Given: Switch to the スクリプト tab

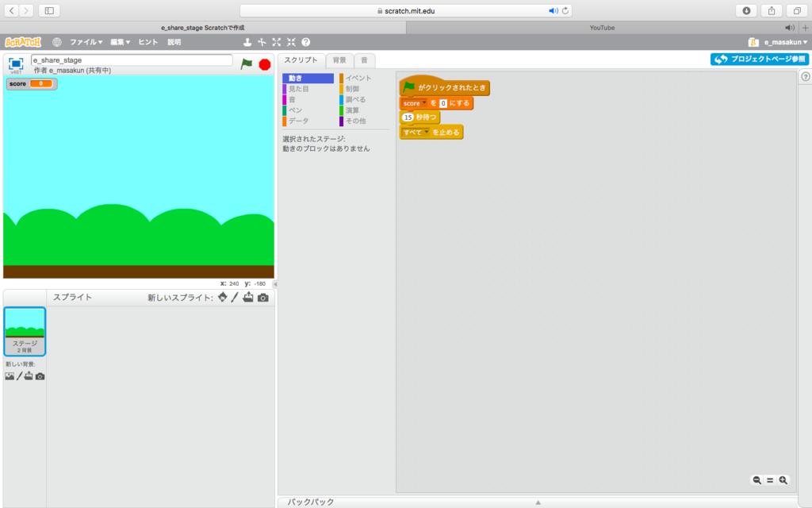Looking at the screenshot, I should 301,60.
